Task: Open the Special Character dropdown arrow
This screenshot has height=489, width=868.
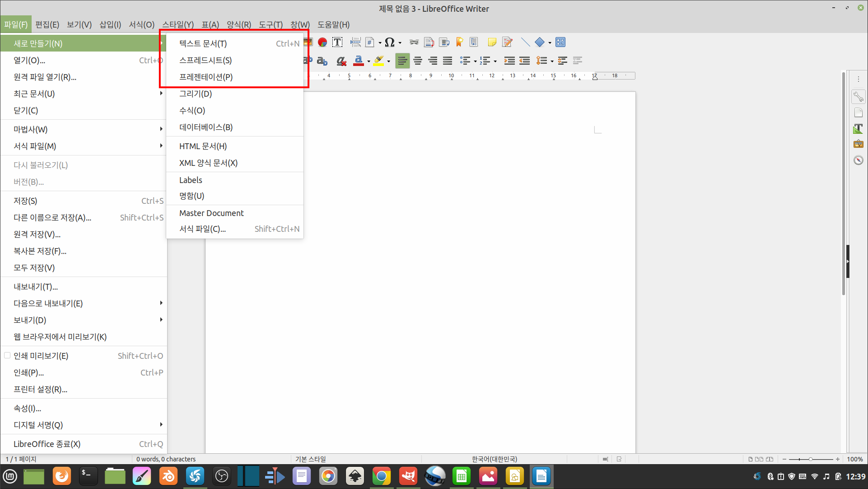Action: [x=400, y=43]
